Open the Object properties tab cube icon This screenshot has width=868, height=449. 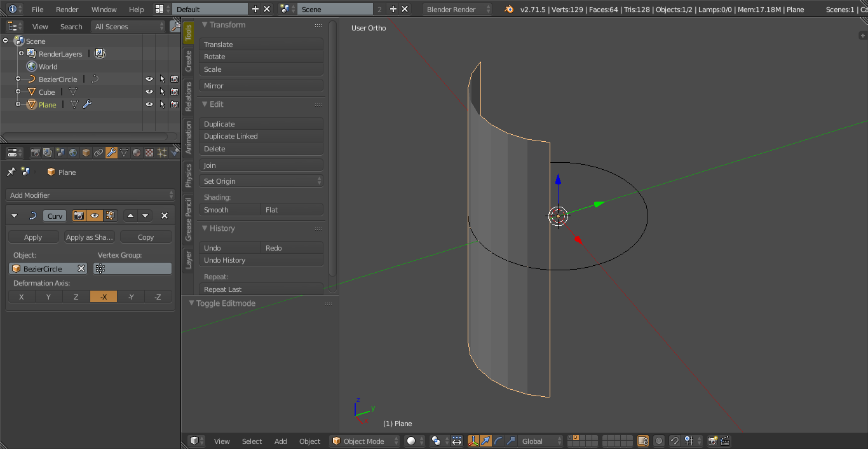coord(86,153)
